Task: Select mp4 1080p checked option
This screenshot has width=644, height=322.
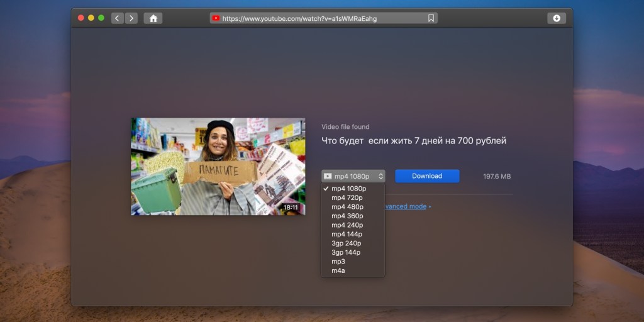Action: [348, 189]
